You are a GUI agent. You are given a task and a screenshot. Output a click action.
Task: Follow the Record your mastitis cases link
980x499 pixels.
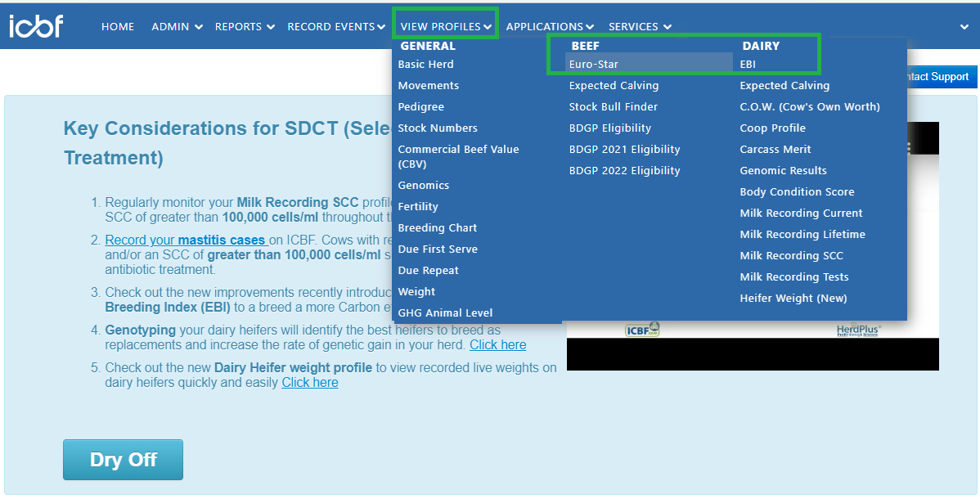coord(187,241)
